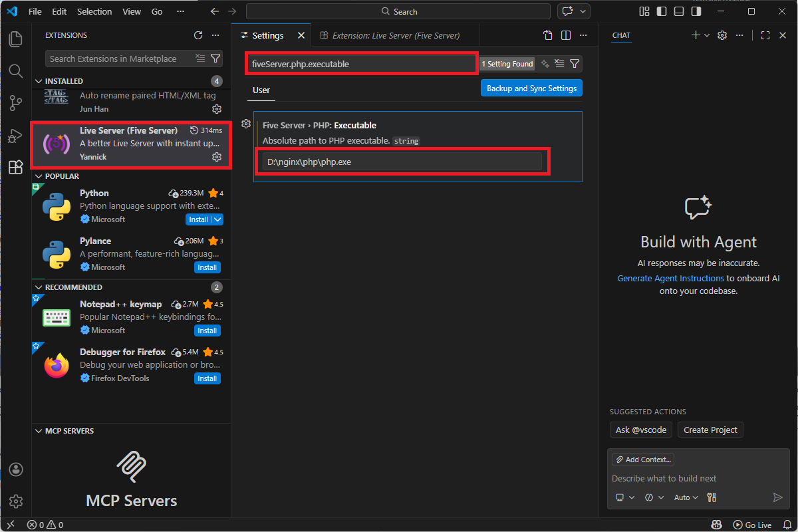The height and width of the screenshot is (532, 798).
Task: Click the manage gear for Live Server extension
Action: coord(217,157)
